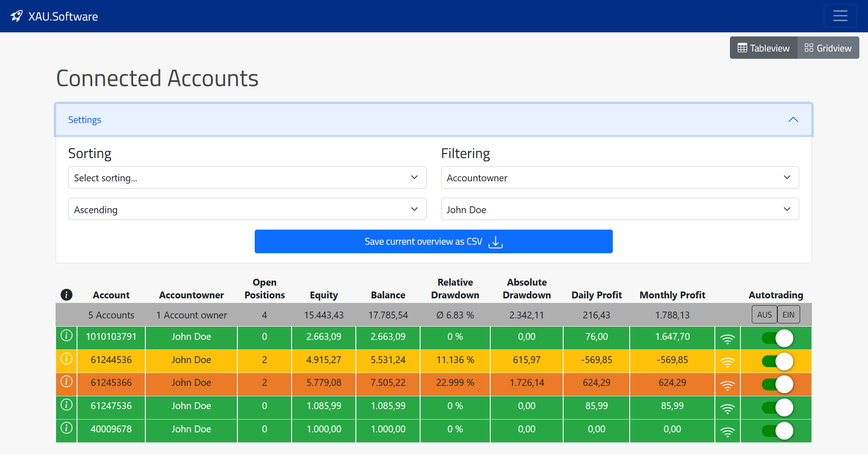Click relative drawdown 11.136 %
Screen dimensions: 868x456
pos(455,360)
